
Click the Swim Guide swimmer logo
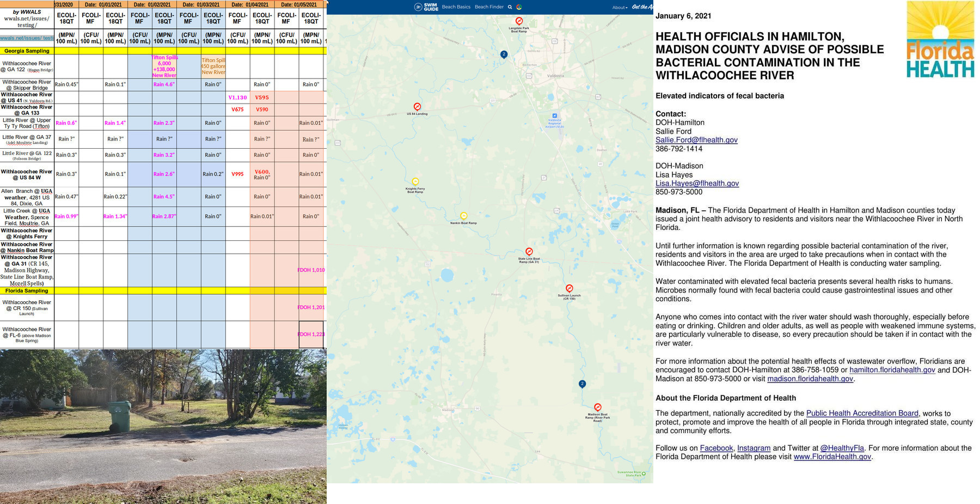click(x=418, y=7)
